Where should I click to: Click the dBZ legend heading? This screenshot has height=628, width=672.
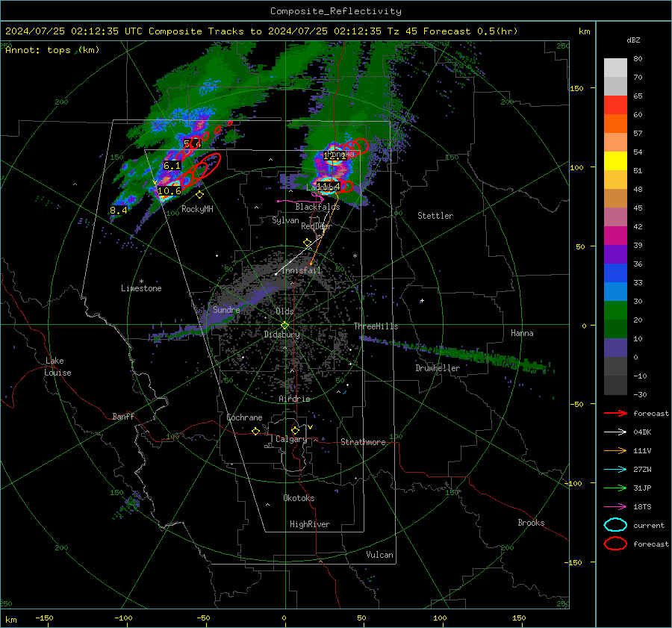(x=633, y=40)
